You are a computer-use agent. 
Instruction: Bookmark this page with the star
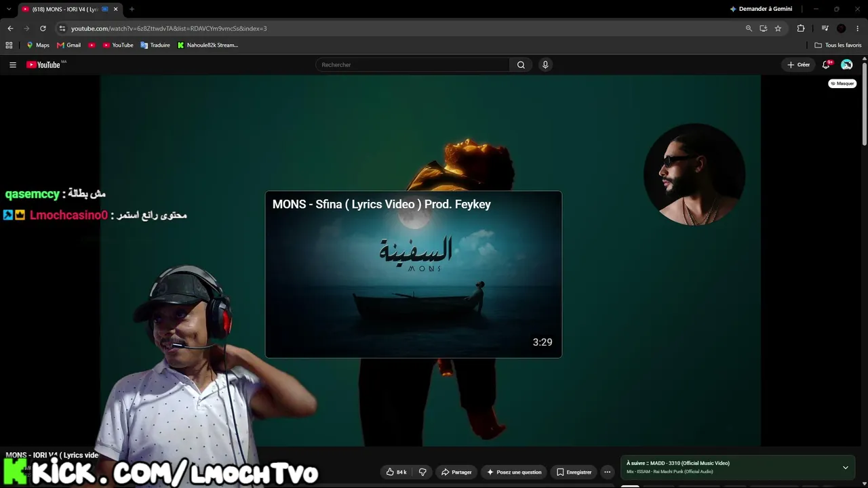click(x=778, y=28)
